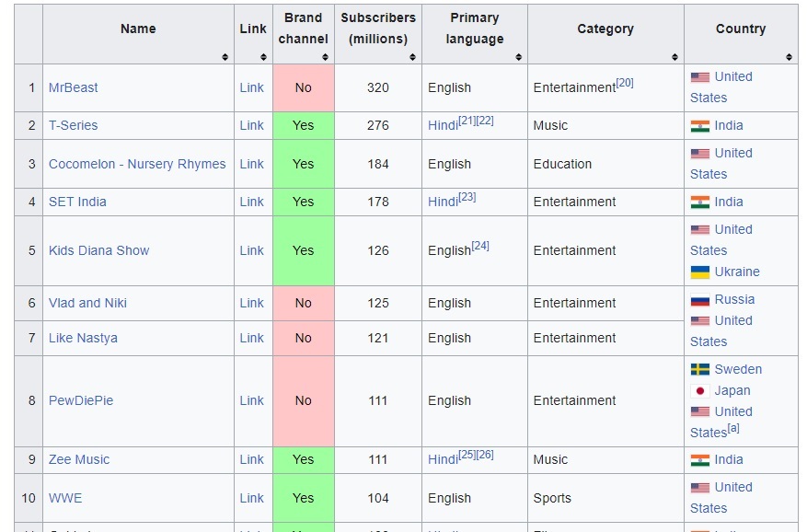Screen dimensions: 807x532
Task: Sort by Primary language column arrows
Action: (x=519, y=57)
